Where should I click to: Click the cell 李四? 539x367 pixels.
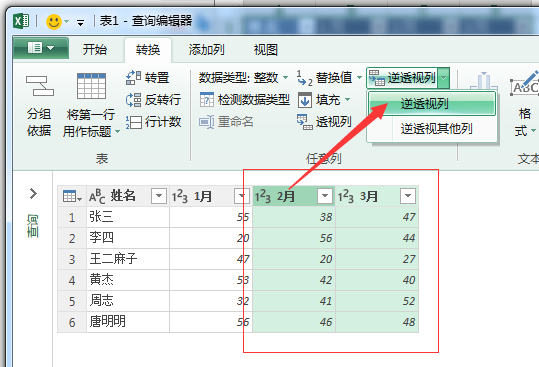[x=128, y=238]
